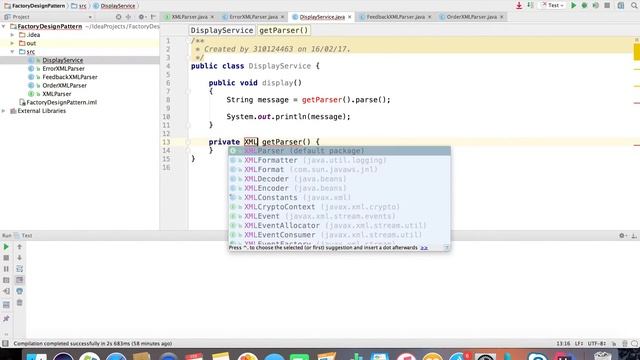The width and height of the screenshot is (640, 360).
Task: Click Rerun green arrow in Run panel
Action: (6, 247)
